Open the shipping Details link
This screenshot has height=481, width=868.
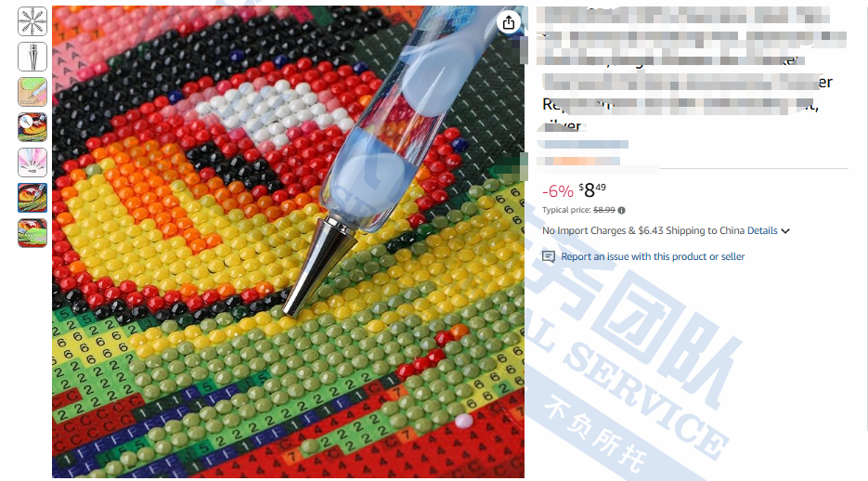tap(762, 230)
